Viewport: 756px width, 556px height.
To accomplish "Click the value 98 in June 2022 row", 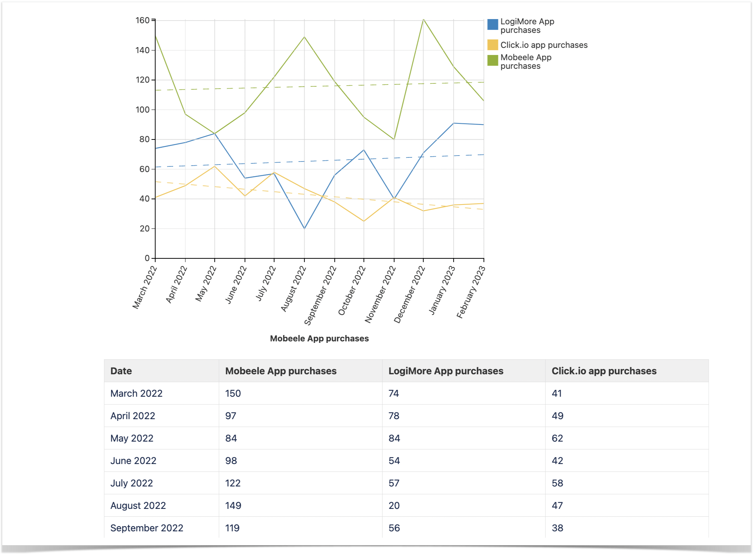I will click(x=231, y=461).
